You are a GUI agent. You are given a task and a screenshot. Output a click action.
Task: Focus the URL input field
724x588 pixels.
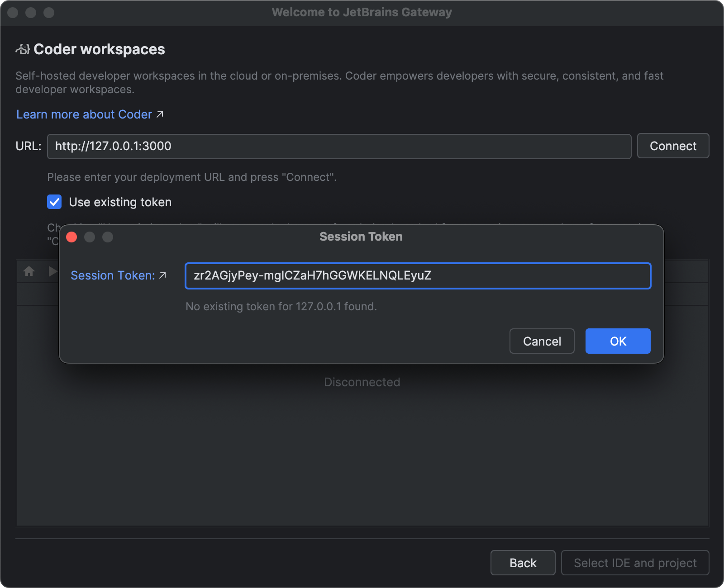[339, 146]
